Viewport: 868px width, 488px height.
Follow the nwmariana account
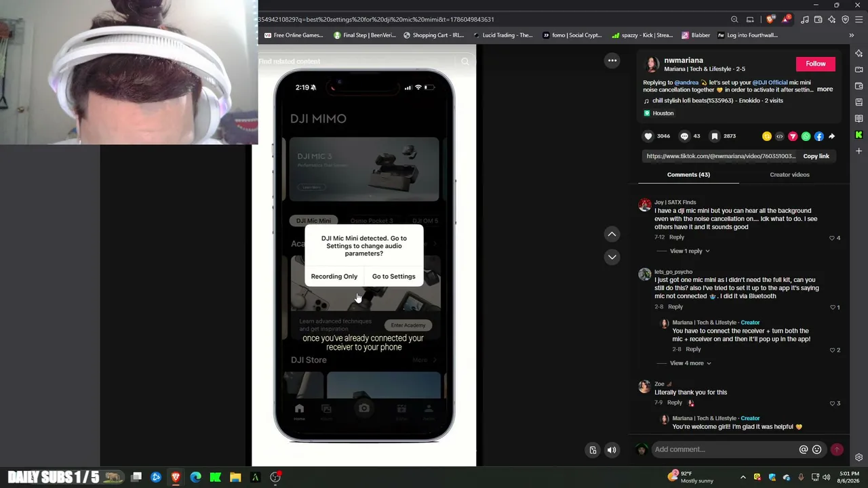pyautogui.click(x=815, y=64)
